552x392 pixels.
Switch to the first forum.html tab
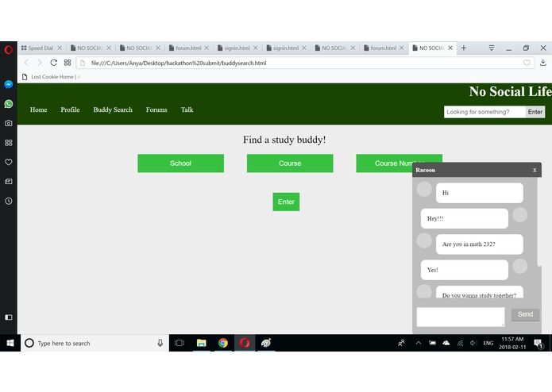[188, 48]
